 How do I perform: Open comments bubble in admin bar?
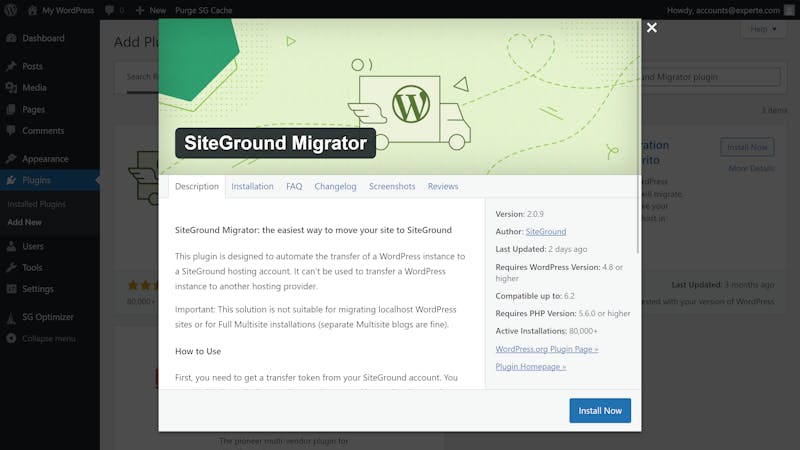(109, 10)
